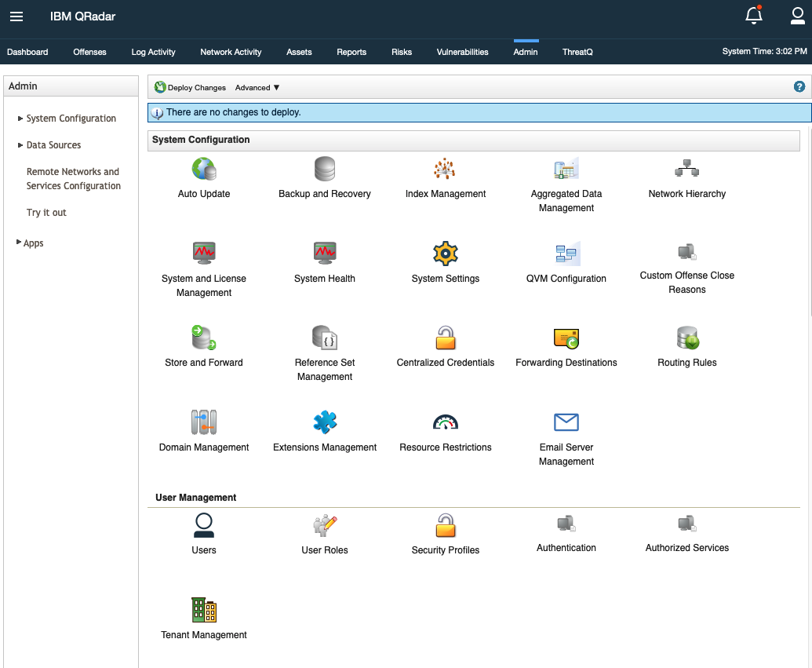The width and height of the screenshot is (812, 668).
Task: Open Reference Set Management
Action: click(x=325, y=338)
